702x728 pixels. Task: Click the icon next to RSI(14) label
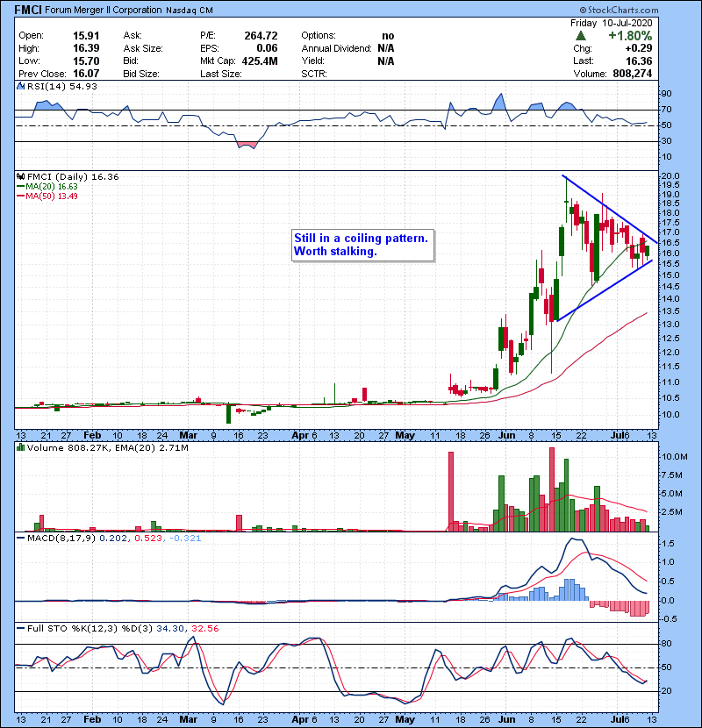[x=21, y=88]
